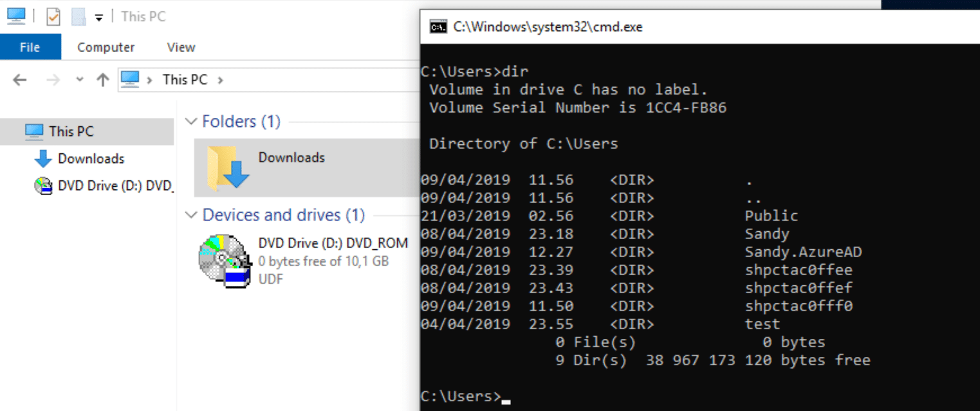
Task: Click the Properties checkmark quick access icon
Action: pos(53,16)
